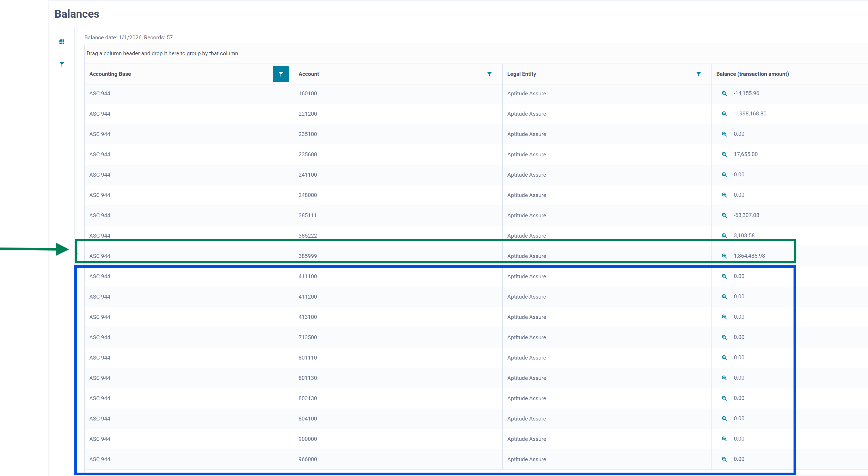Click the sidebar filter funnel icon

(x=62, y=64)
